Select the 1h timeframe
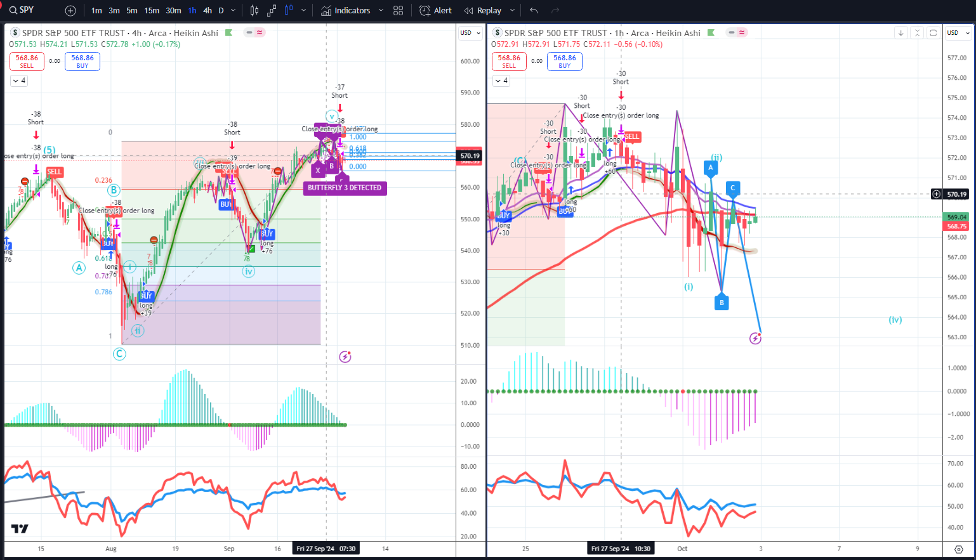The height and width of the screenshot is (560, 976). 192,11
